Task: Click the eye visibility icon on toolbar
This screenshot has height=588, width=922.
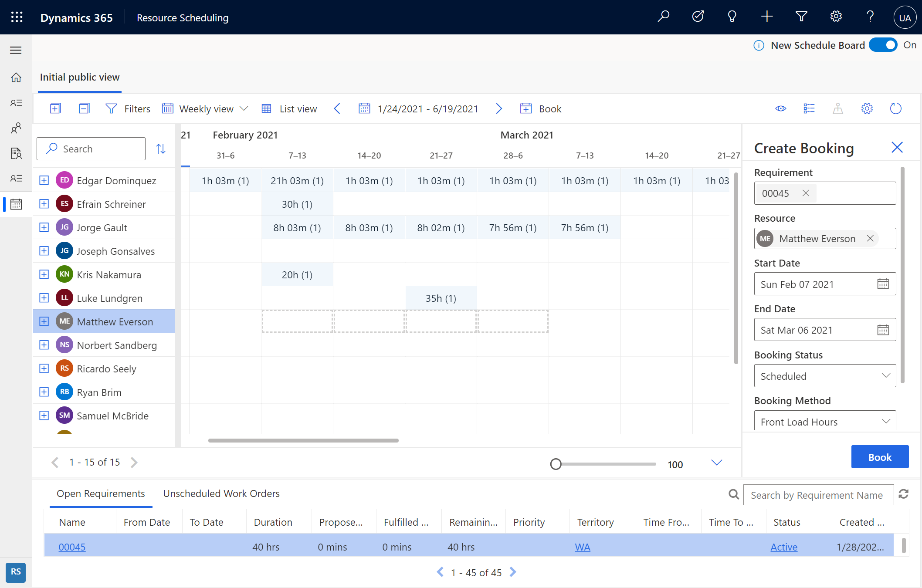Action: click(x=782, y=109)
